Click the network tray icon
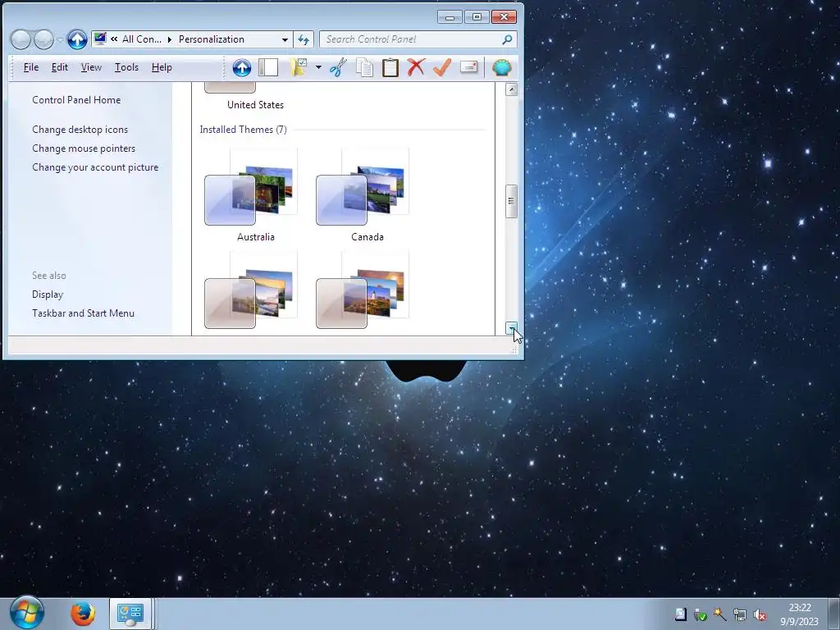This screenshot has width=840, height=630. (740, 614)
